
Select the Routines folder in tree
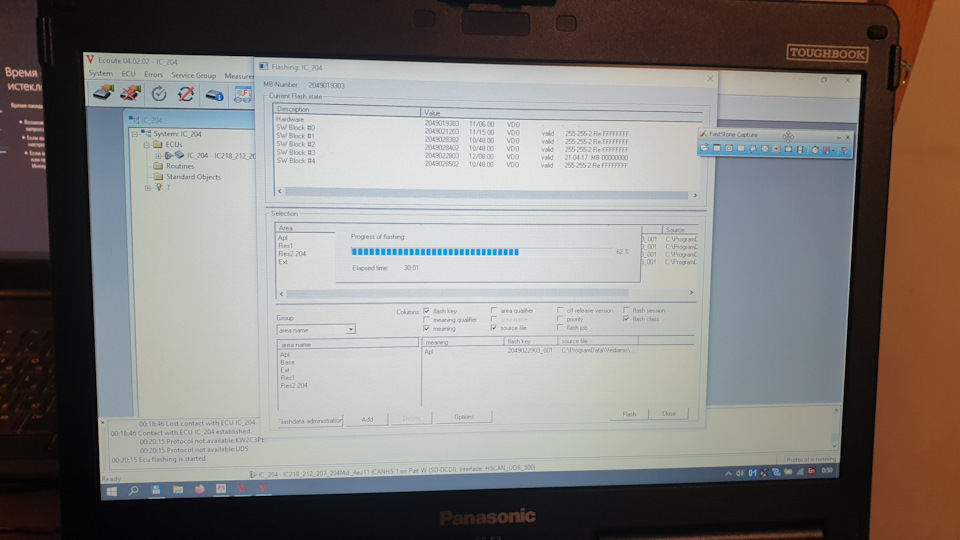(x=179, y=166)
